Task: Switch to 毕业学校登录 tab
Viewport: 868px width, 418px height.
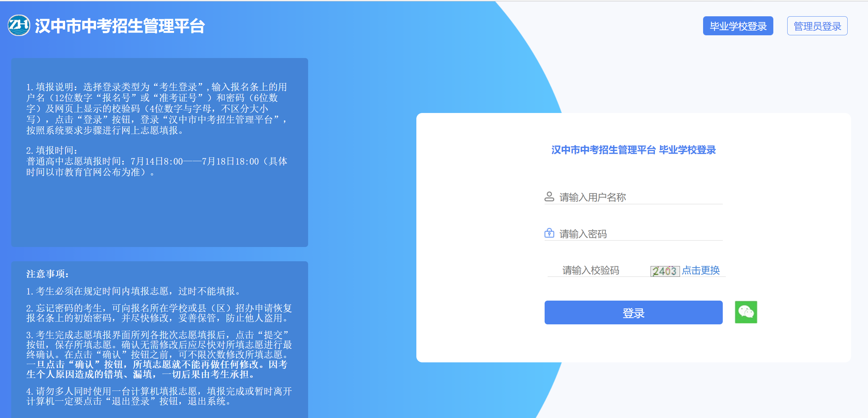Action: pyautogui.click(x=738, y=26)
